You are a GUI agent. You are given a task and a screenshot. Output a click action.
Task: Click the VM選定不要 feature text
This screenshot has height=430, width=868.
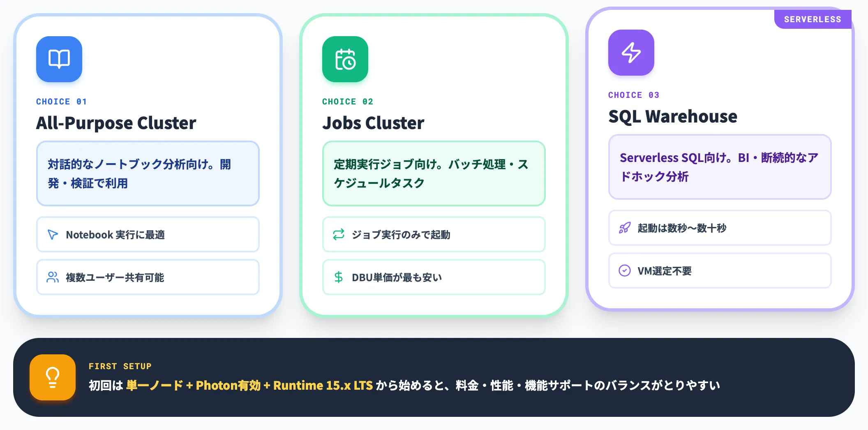[665, 271]
